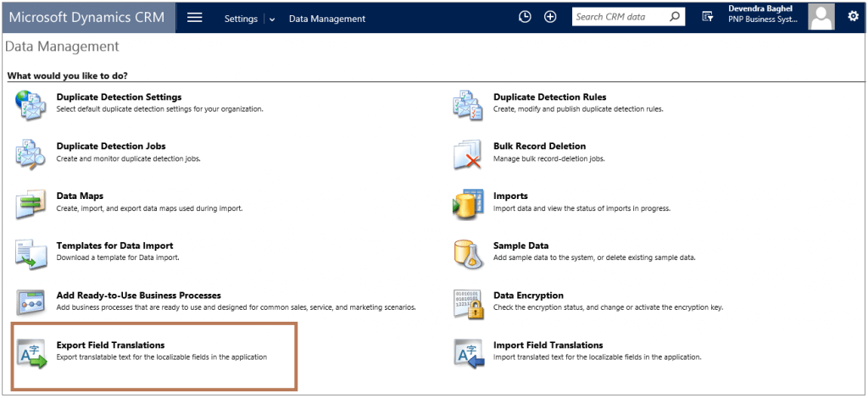
Task: Open the settings gear icon
Action: [x=853, y=17]
